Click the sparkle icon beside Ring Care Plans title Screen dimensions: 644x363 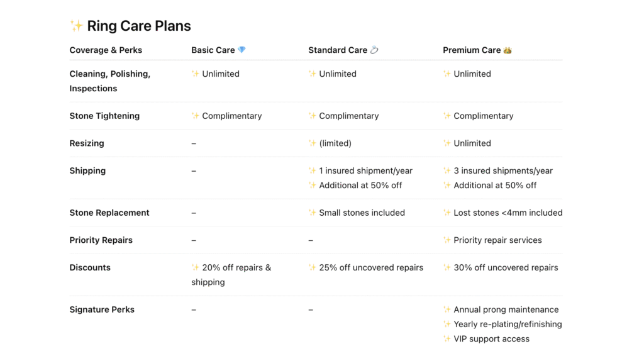(76, 26)
